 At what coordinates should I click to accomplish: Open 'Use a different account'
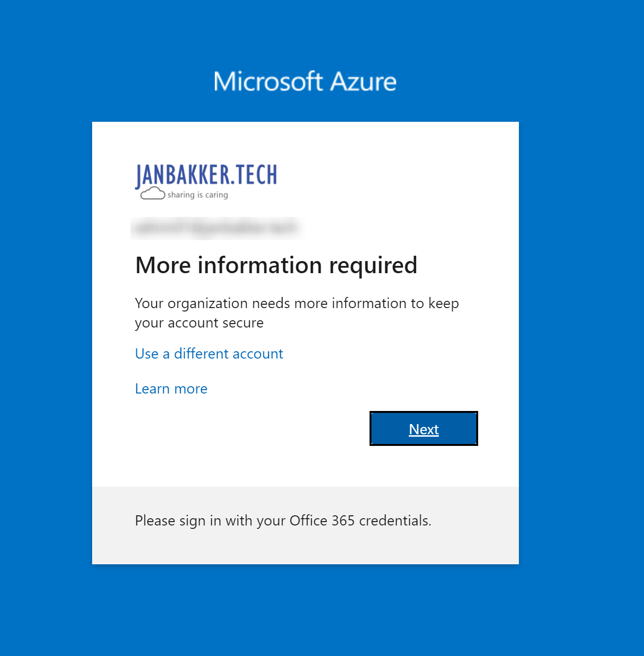(x=209, y=354)
